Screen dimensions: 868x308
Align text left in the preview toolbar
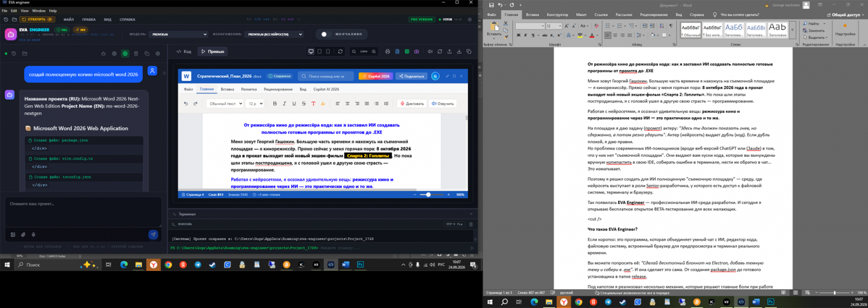click(x=337, y=103)
